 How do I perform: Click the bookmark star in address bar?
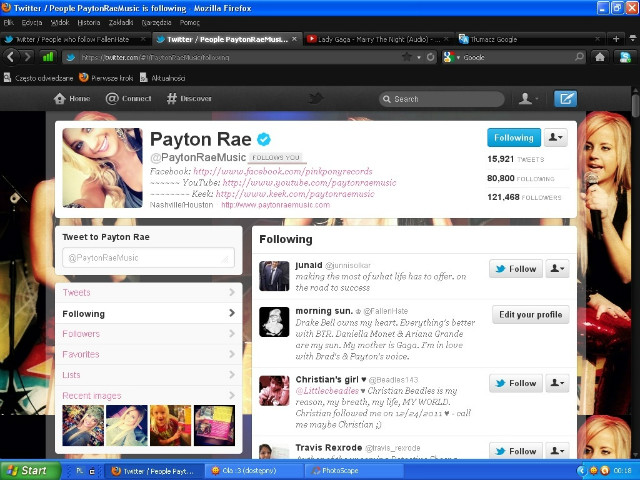click(407, 57)
